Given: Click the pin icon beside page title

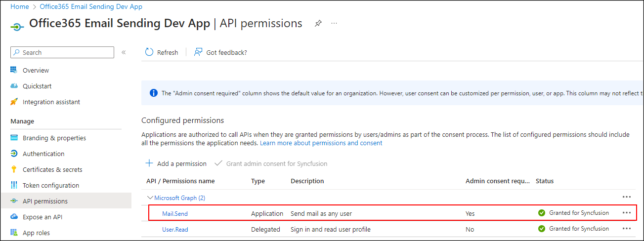Looking at the screenshot, I should [318, 24].
